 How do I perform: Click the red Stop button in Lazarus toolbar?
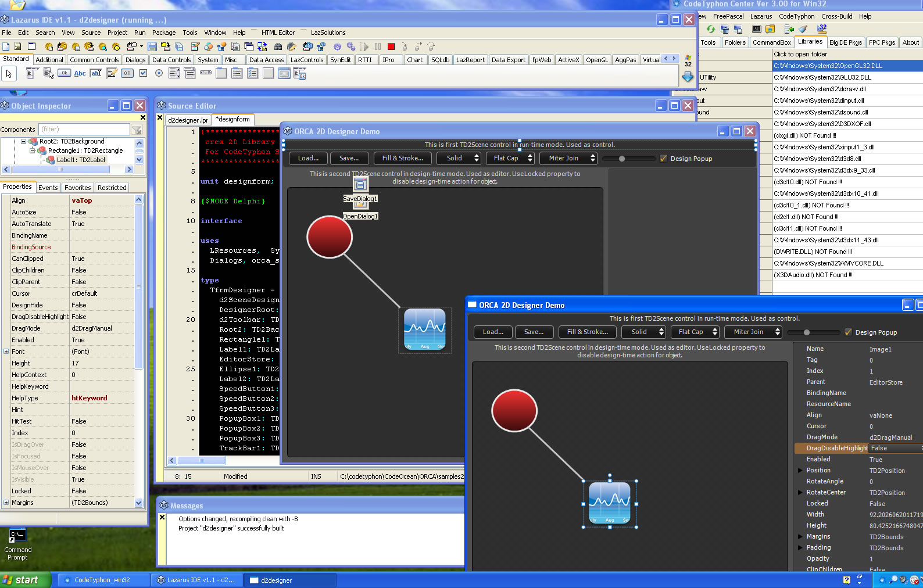click(x=391, y=46)
